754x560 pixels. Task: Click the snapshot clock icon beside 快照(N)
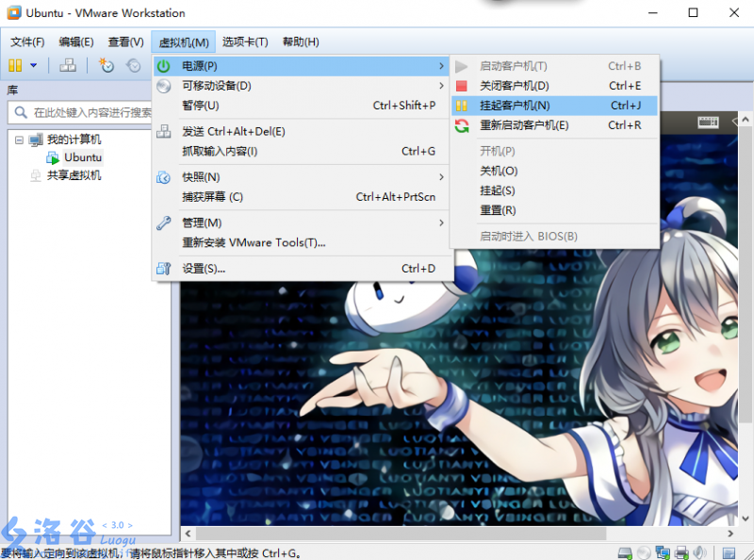[x=163, y=177]
